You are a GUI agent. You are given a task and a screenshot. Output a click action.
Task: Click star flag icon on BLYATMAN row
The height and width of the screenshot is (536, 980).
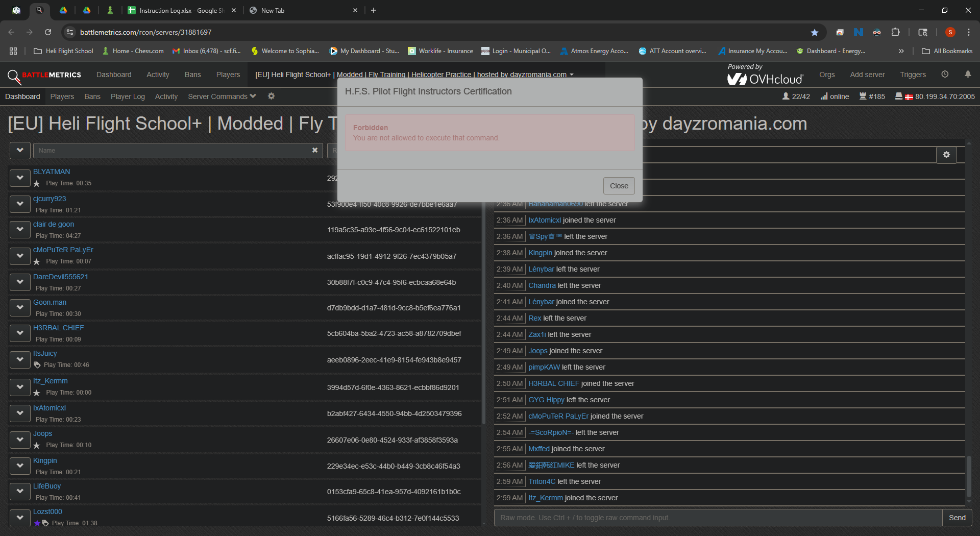click(37, 183)
